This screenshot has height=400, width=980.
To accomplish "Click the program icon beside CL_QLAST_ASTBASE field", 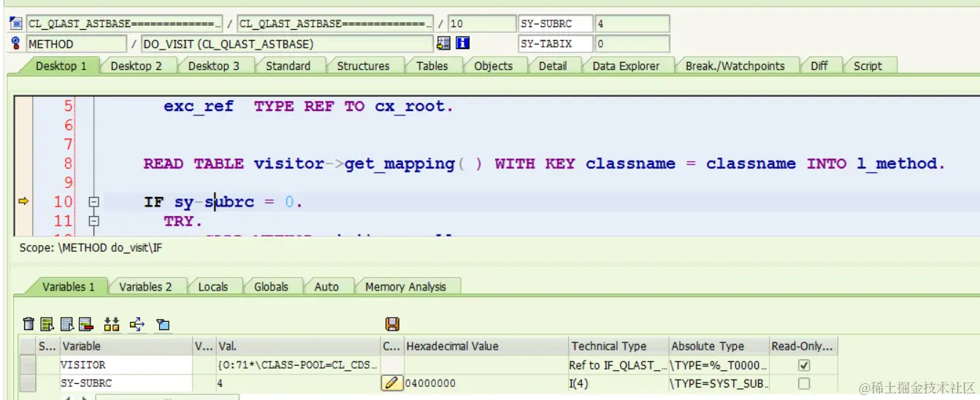I will (16, 24).
